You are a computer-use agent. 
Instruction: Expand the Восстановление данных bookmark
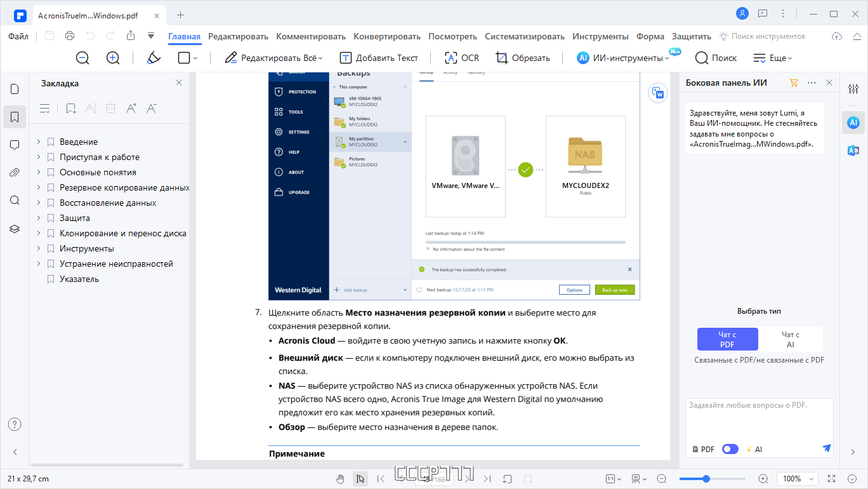[39, 203]
